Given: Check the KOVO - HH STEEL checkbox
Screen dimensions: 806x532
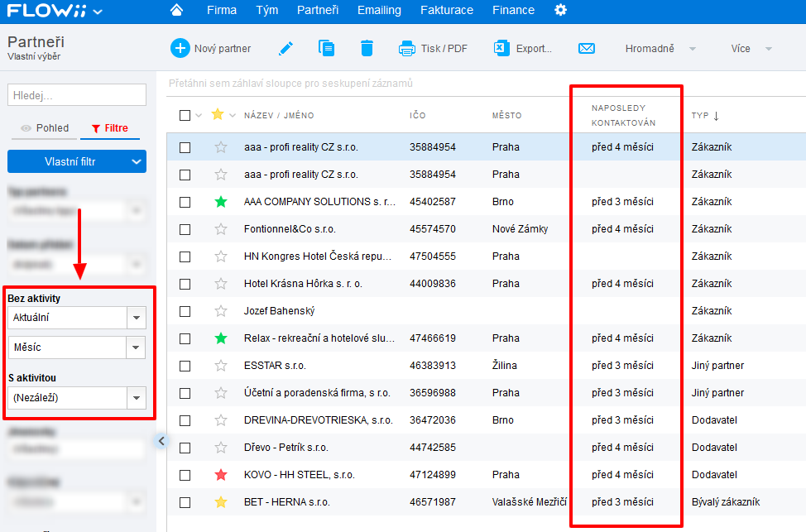Looking at the screenshot, I should pos(185,475).
